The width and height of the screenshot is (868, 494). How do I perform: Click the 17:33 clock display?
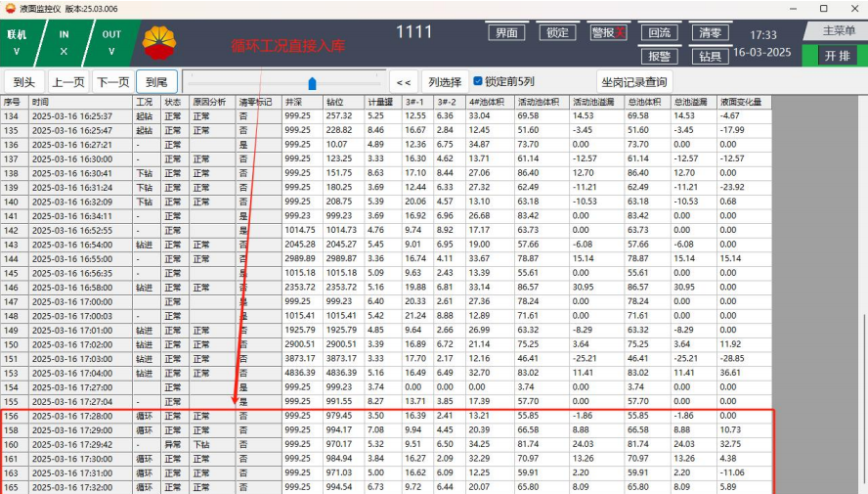[762, 35]
